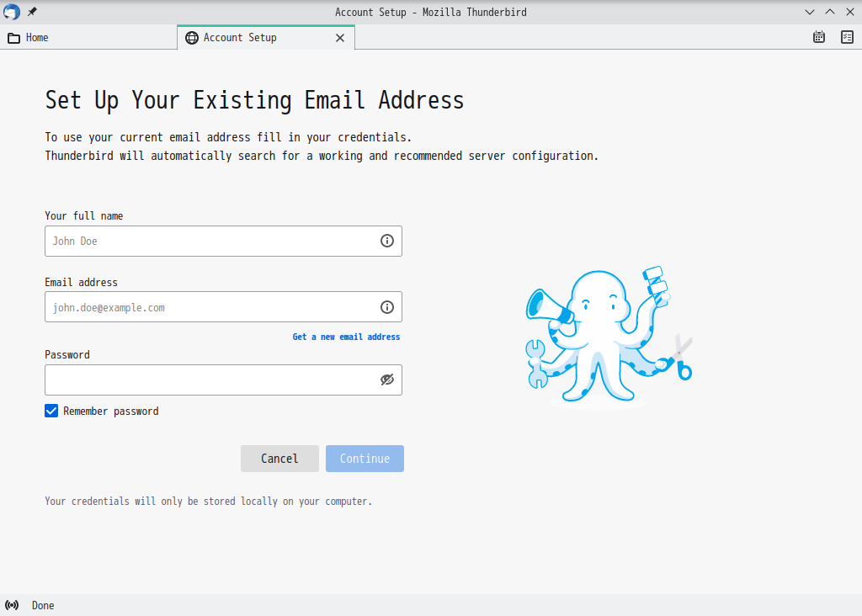The image size is (862, 616).
Task: Open the Get a new email address link
Action: [x=346, y=337]
